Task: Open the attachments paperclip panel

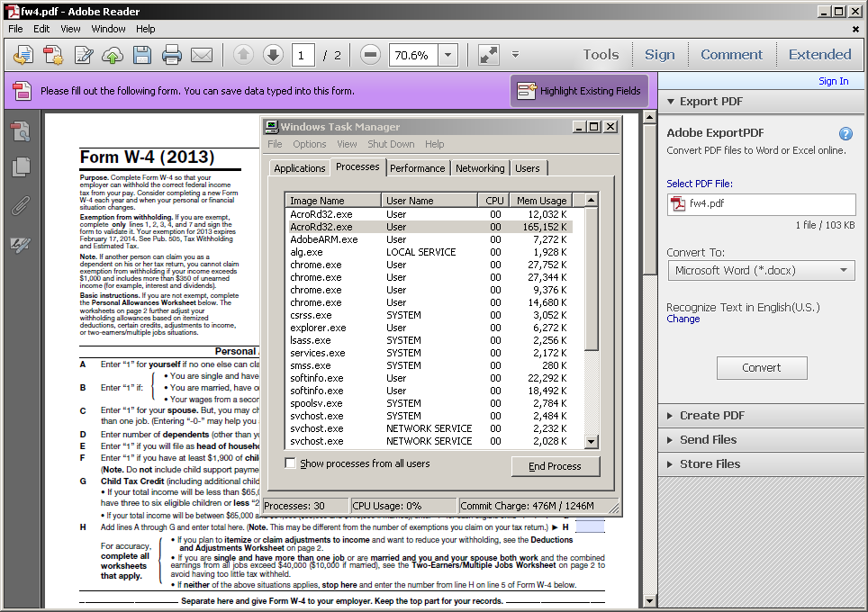Action: (21, 205)
